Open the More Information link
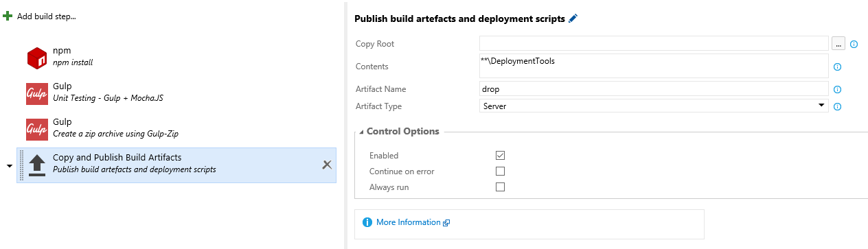The height and width of the screenshot is (249, 868). 409,222
